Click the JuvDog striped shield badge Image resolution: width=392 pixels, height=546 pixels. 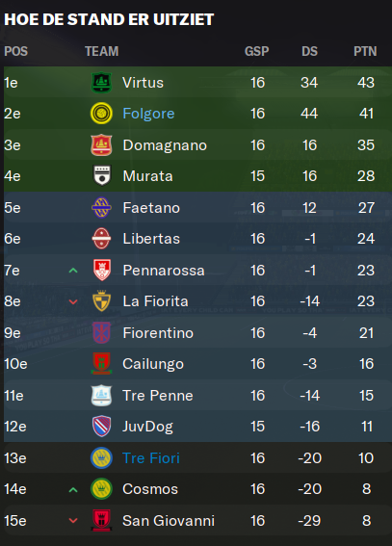point(102,426)
